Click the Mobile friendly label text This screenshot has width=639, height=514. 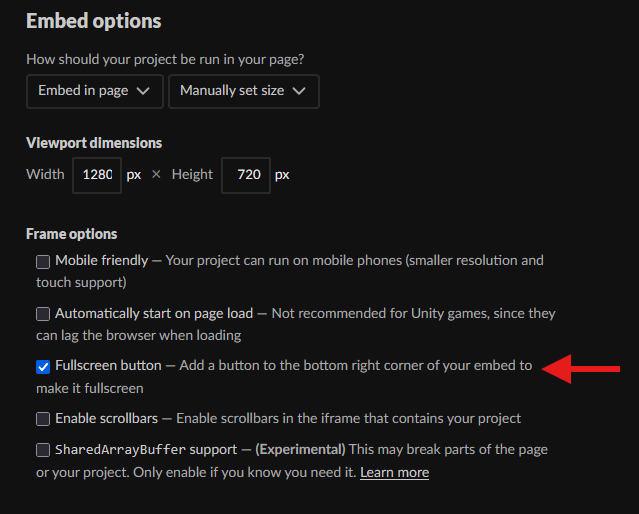tap(101, 260)
